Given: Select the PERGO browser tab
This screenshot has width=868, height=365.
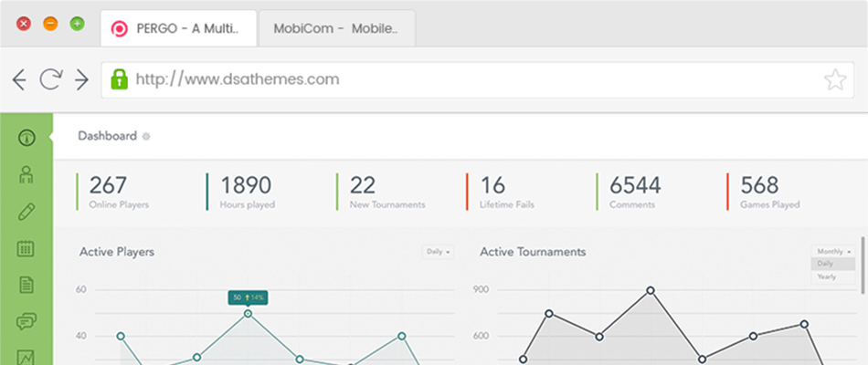Looking at the screenshot, I should (x=178, y=27).
